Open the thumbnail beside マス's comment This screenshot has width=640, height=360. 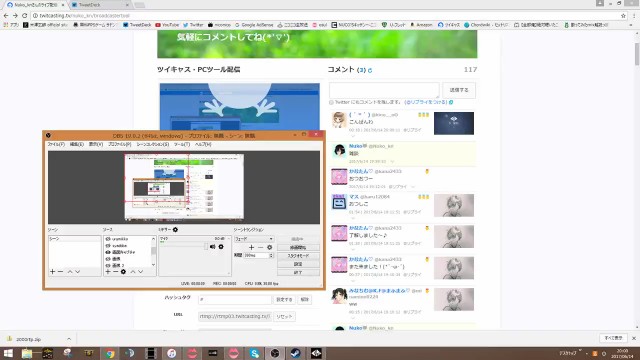453,205
